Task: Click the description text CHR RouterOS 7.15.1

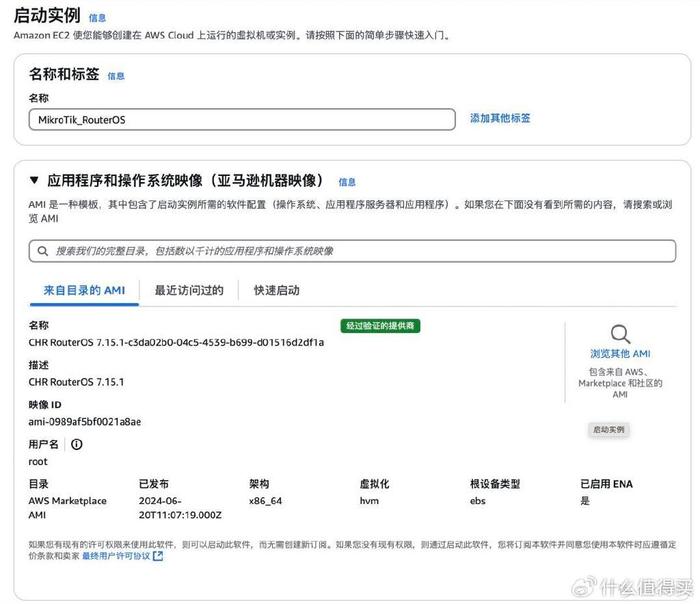Action: tap(76, 382)
